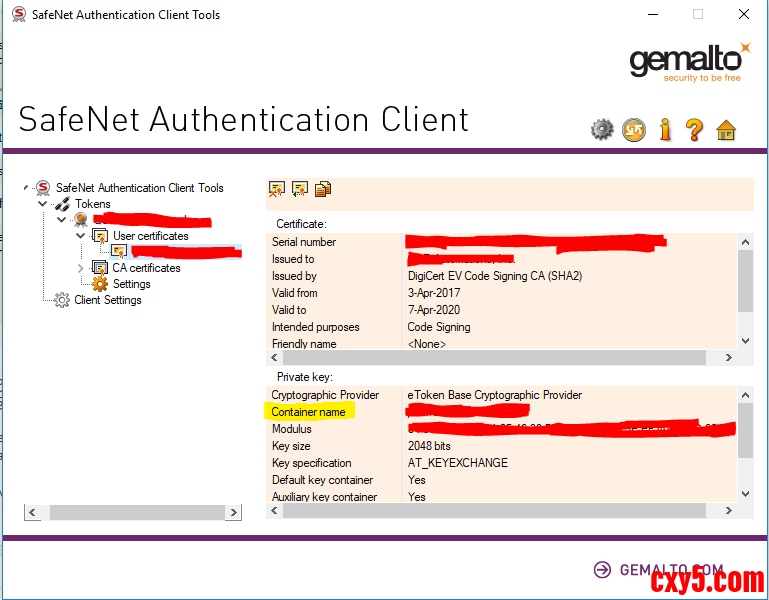Select the CA certificates tree item
The image size is (769, 600).
click(146, 268)
